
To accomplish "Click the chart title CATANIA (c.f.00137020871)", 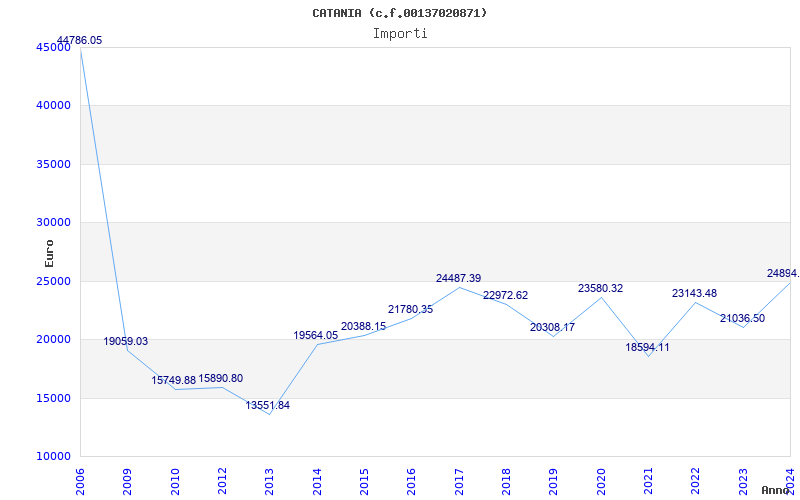I will (399, 13).
